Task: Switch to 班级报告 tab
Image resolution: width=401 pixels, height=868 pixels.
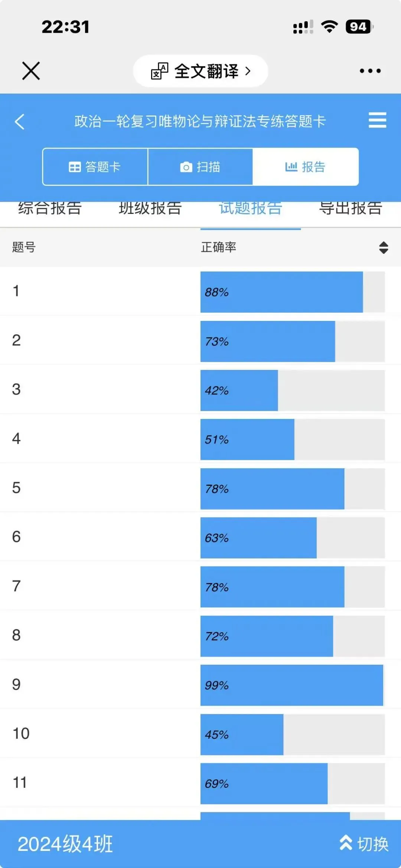Action: [150, 208]
